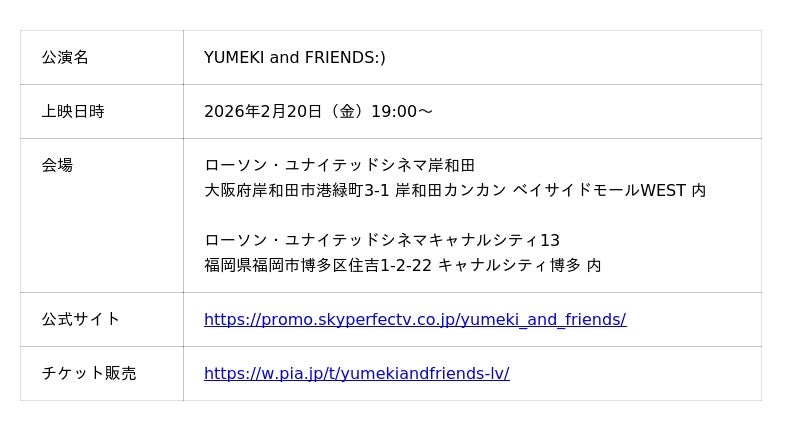The width and height of the screenshot is (800, 431).
Task: Click the word YUMEKI in the title
Action: (x=234, y=58)
